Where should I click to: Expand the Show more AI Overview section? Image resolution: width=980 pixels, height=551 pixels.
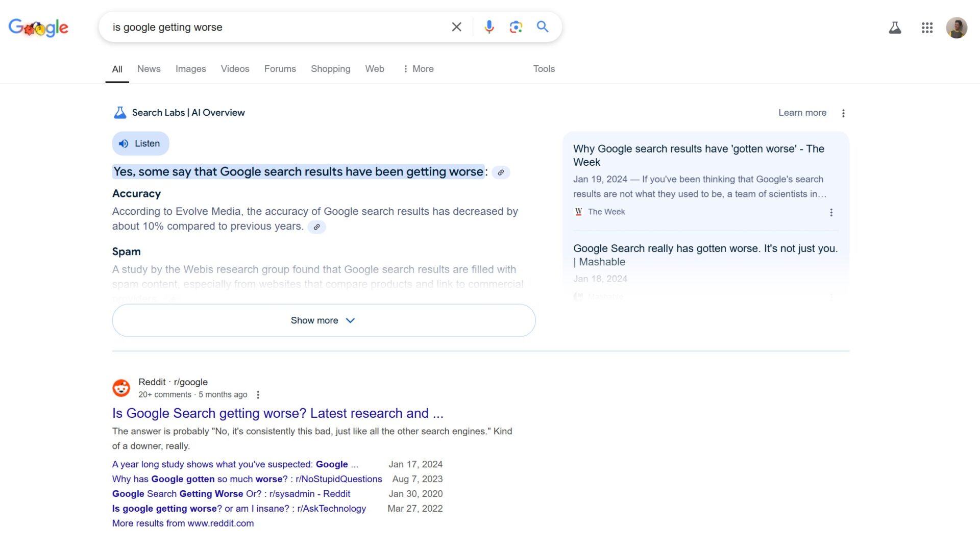pos(324,320)
